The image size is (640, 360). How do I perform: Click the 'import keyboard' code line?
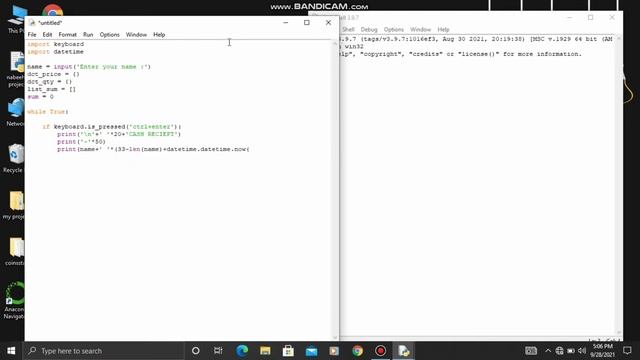56,44
